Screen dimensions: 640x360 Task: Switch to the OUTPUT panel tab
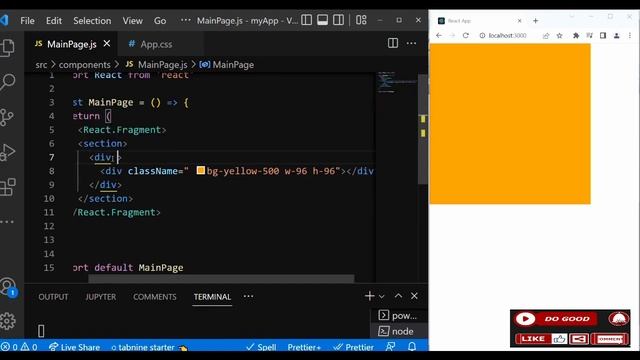click(53, 297)
